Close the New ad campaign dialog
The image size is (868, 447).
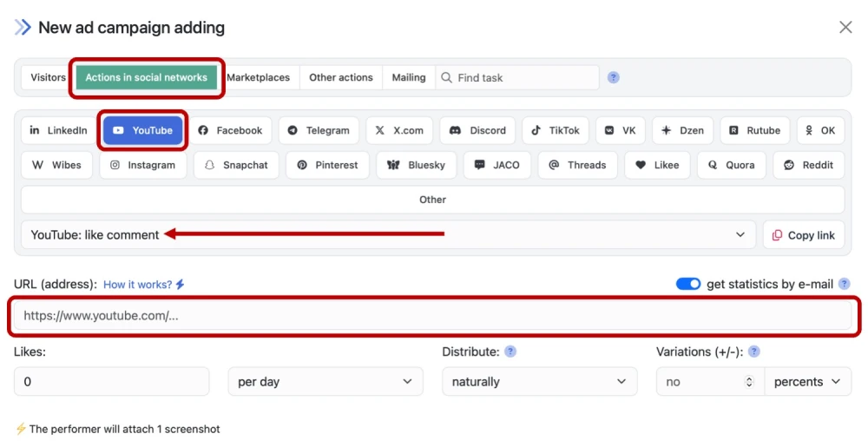point(845,27)
